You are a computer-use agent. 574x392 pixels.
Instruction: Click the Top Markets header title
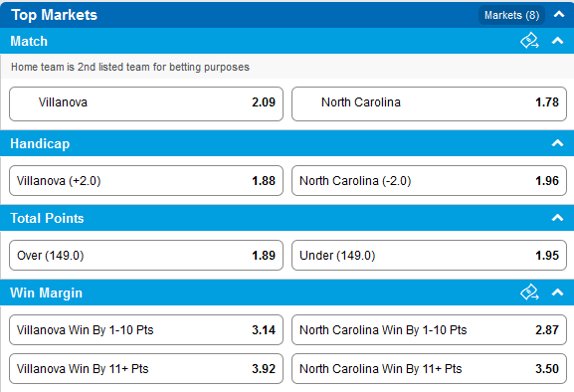[54, 15]
